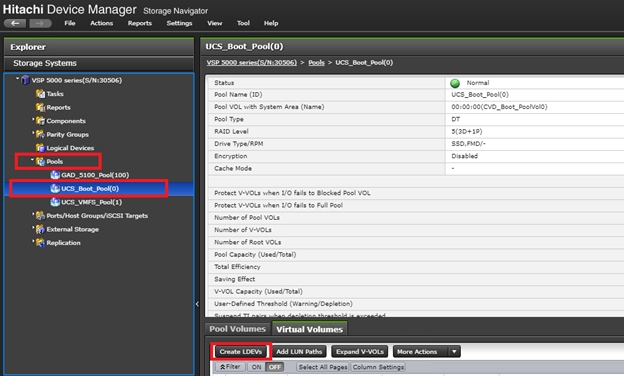Click the Reports folder icon in Explorer
The height and width of the screenshot is (376, 624).
point(40,107)
